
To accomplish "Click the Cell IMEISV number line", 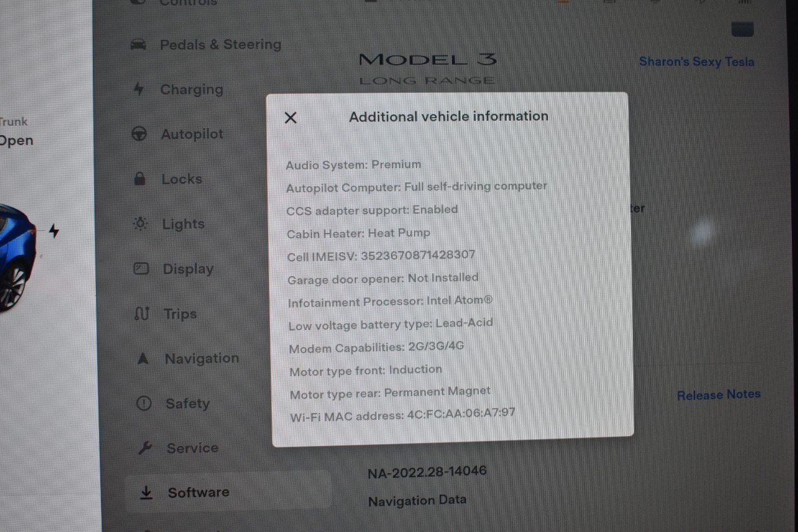I will [x=381, y=256].
